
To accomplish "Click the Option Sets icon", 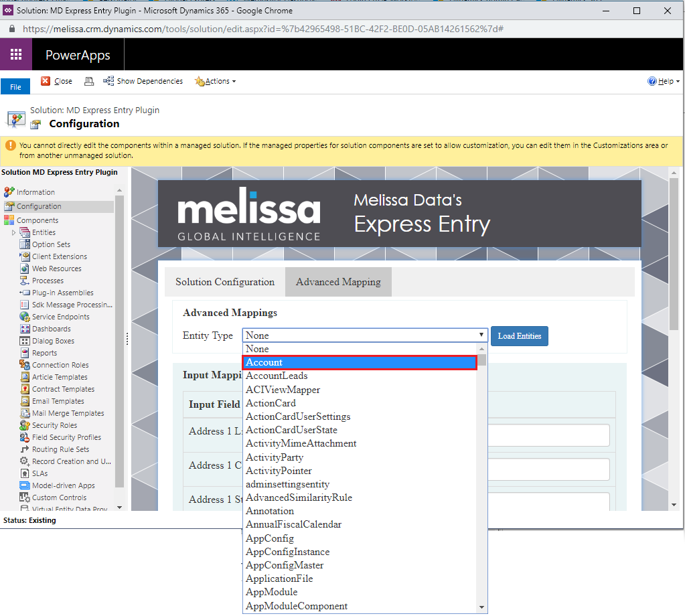I will 25,244.
